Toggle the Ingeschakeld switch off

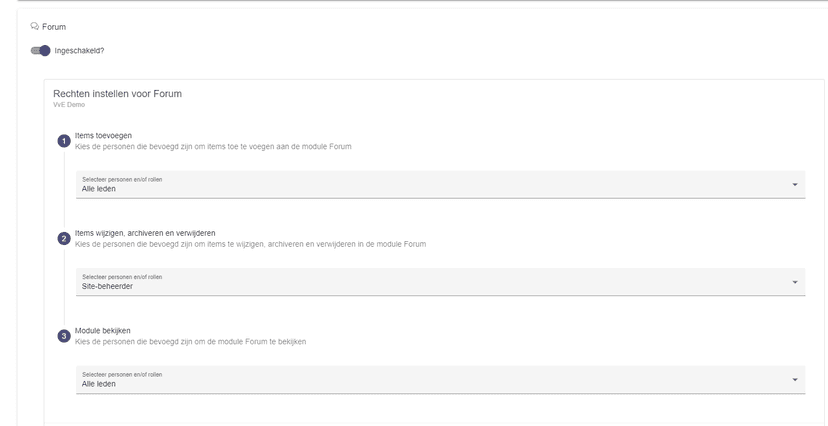tap(41, 51)
